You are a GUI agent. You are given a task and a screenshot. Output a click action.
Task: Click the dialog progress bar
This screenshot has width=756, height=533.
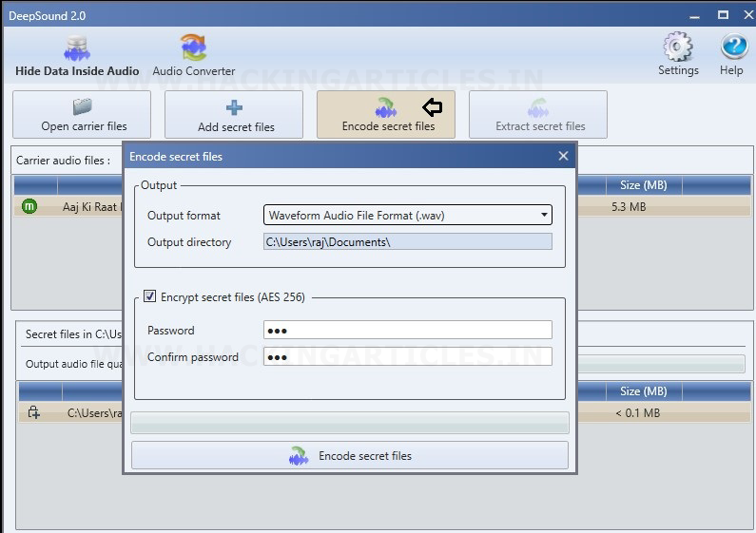click(350, 423)
